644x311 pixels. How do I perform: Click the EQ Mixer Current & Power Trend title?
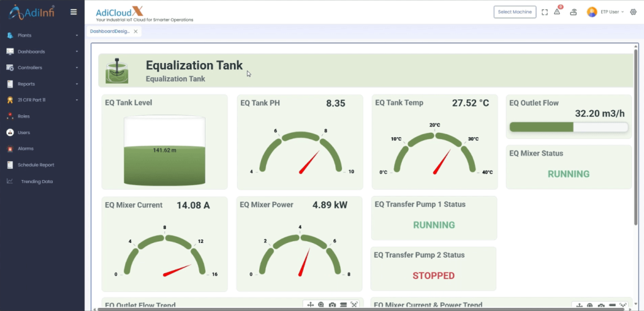428,305
